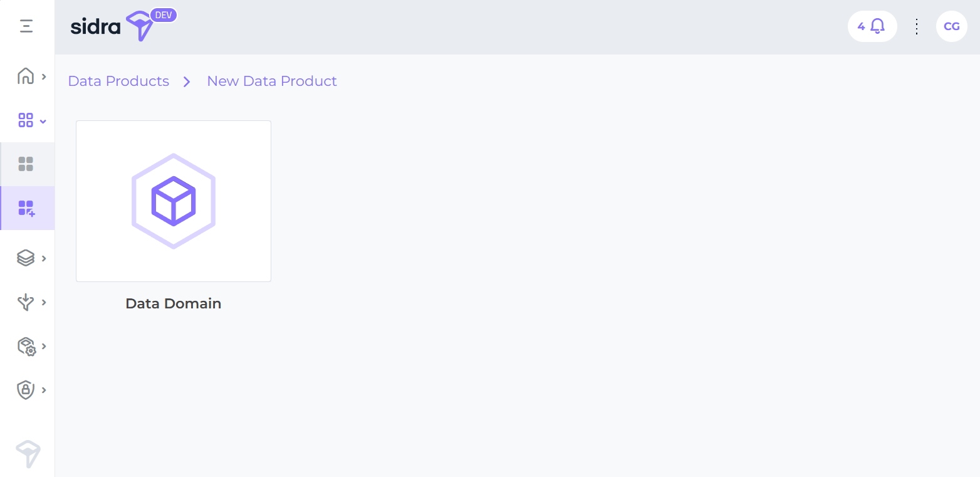Collapse the Data Products section chevron

[x=43, y=121]
